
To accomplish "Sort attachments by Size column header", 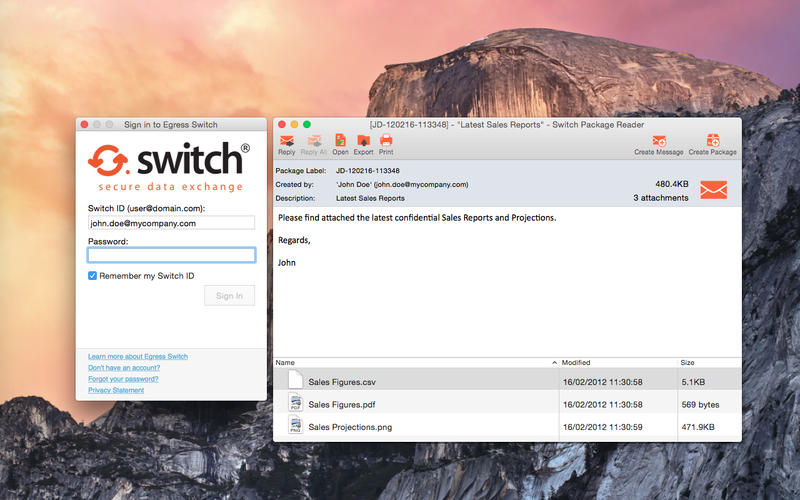I will coord(706,362).
